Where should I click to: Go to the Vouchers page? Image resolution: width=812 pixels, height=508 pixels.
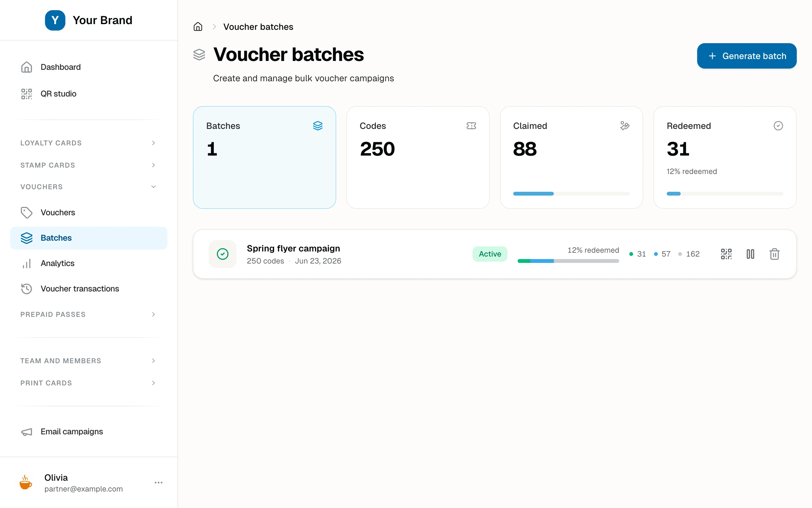[x=88, y=212]
